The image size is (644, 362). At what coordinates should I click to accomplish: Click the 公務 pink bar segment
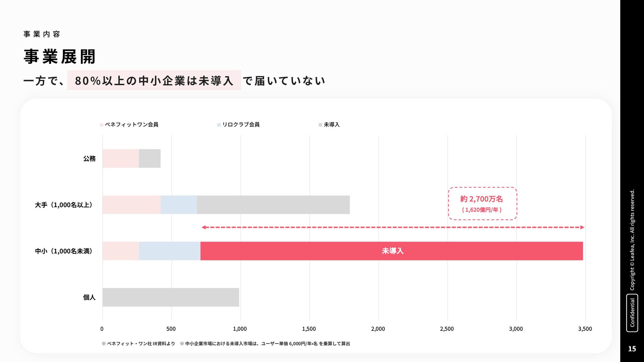pos(121,159)
